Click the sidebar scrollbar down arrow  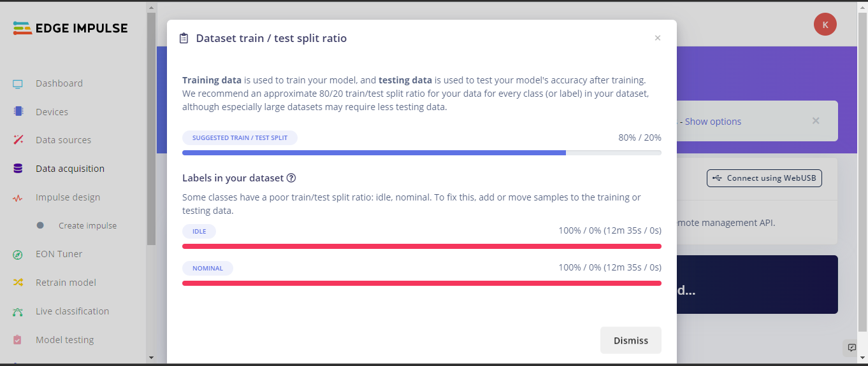pos(151,358)
